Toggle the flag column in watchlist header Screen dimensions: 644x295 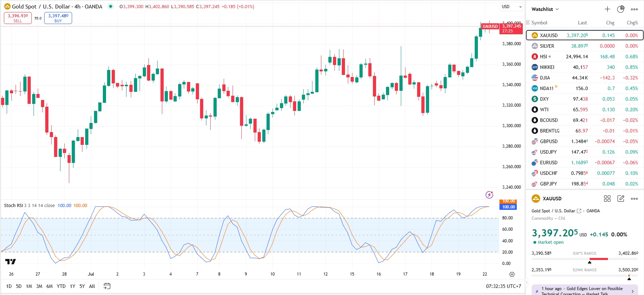tap(528, 23)
